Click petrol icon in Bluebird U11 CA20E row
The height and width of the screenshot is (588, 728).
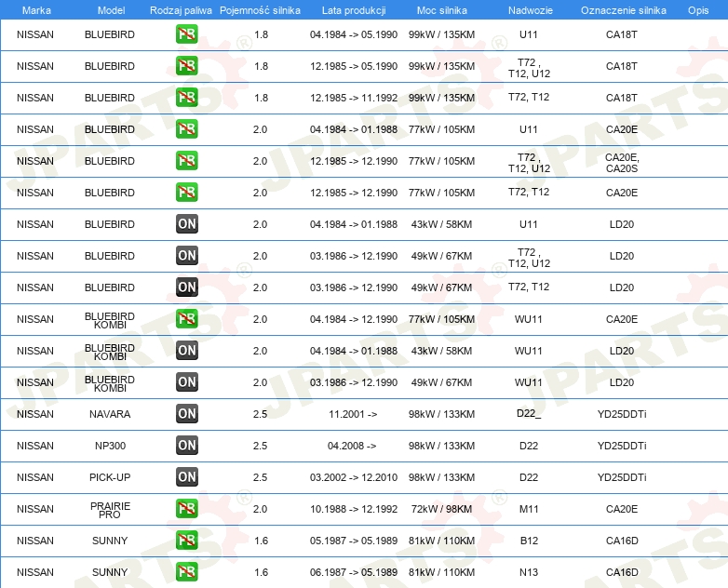pos(186,128)
